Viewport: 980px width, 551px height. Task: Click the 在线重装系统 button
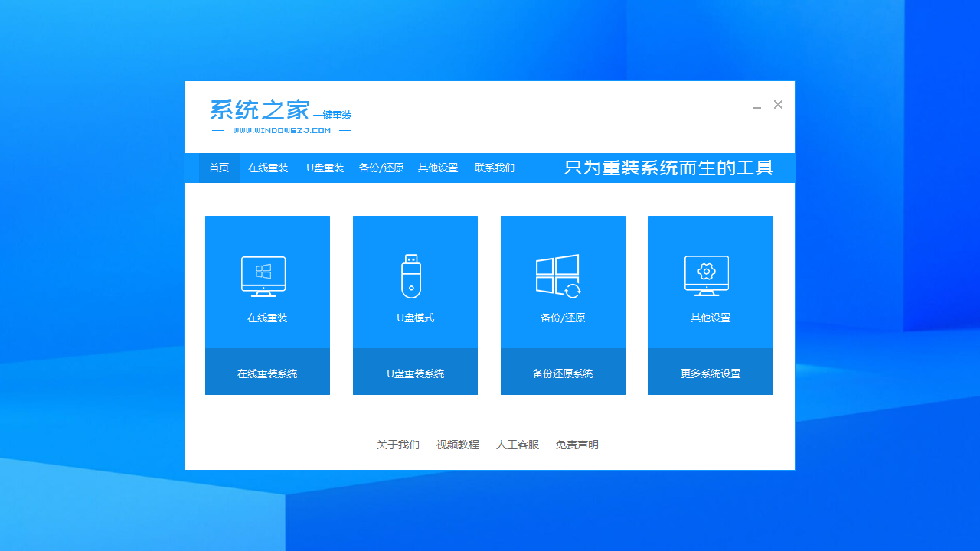tap(267, 372)
